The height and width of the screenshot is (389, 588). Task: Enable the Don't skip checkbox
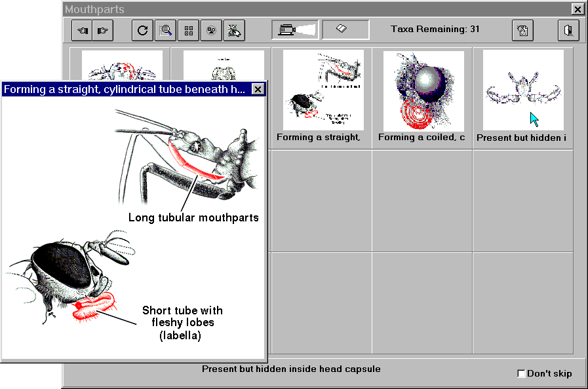point(521,374)
